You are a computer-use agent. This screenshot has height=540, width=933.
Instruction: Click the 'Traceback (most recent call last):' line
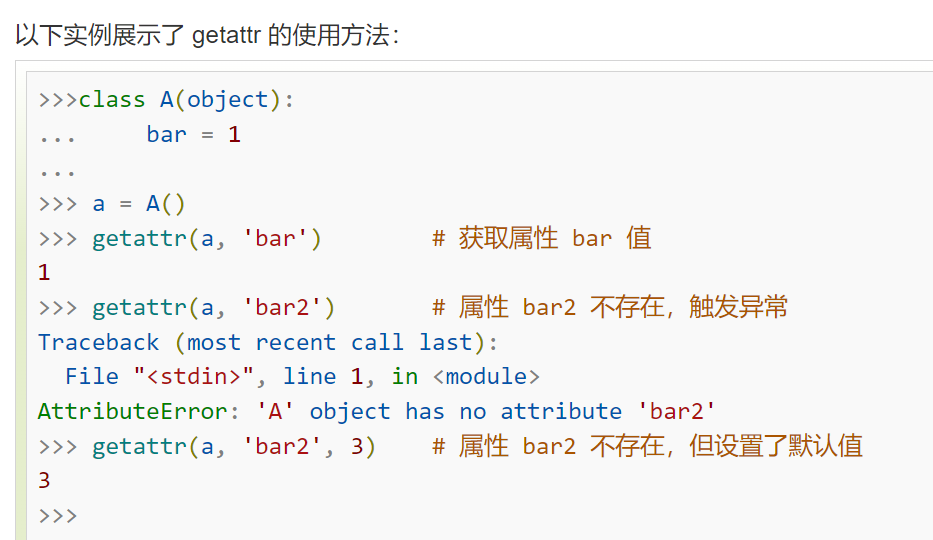click(x=268, y=342)
